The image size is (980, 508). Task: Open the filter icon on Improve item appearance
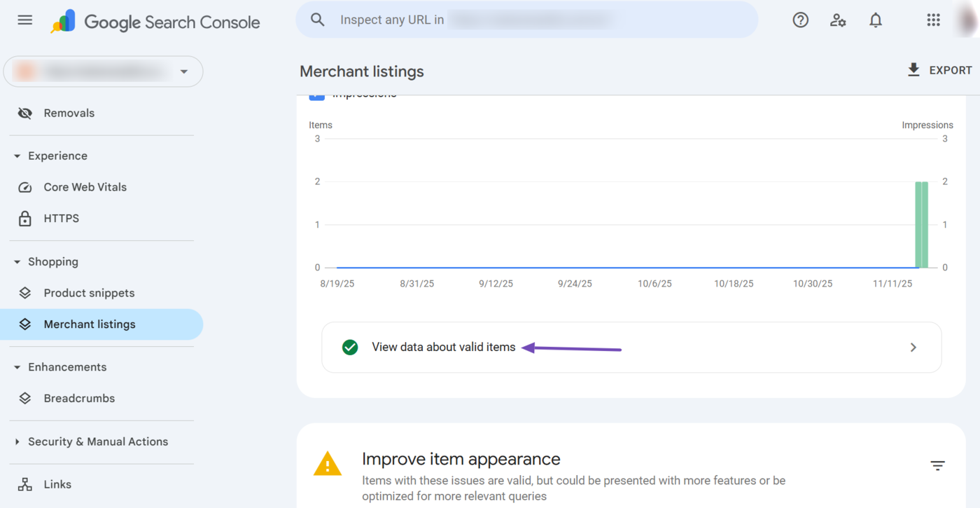[937, 465]
